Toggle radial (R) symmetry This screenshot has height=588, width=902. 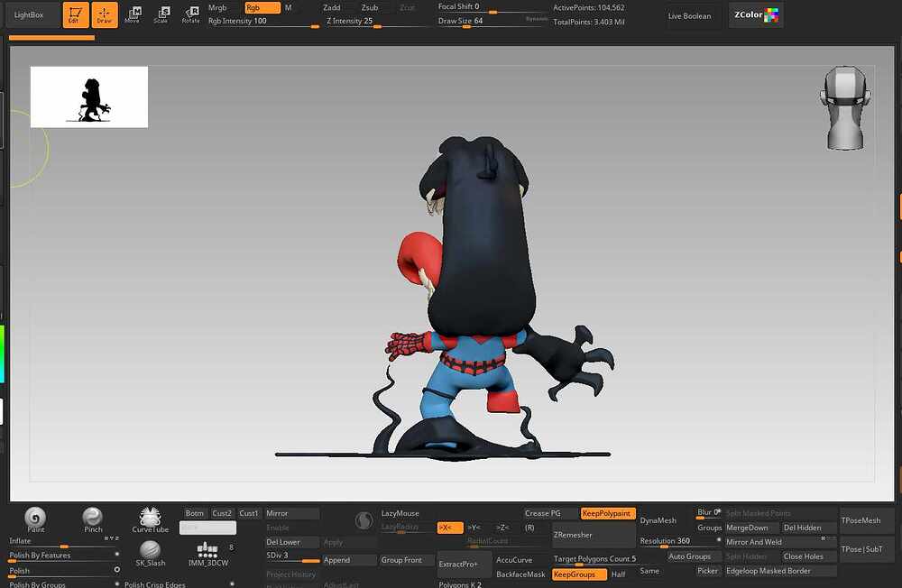(x=529, y=528)
